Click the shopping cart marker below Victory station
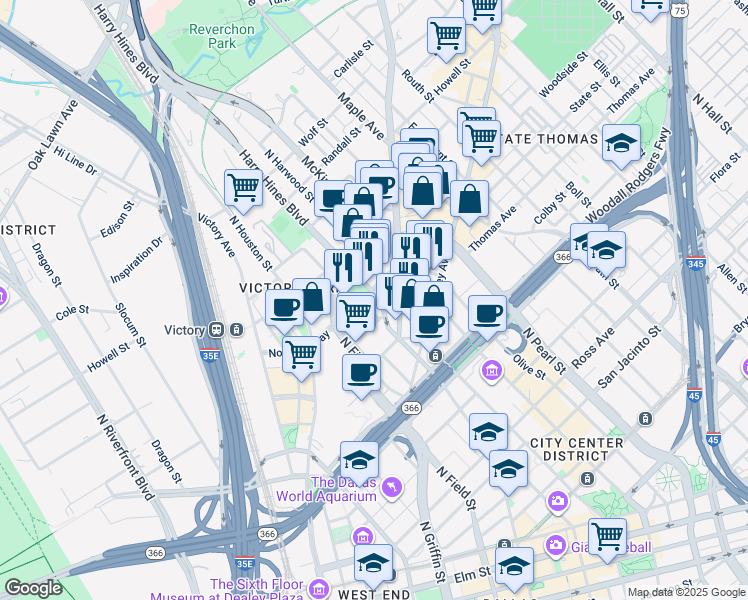This screenshot has width=748, height=600. (301, 353)
